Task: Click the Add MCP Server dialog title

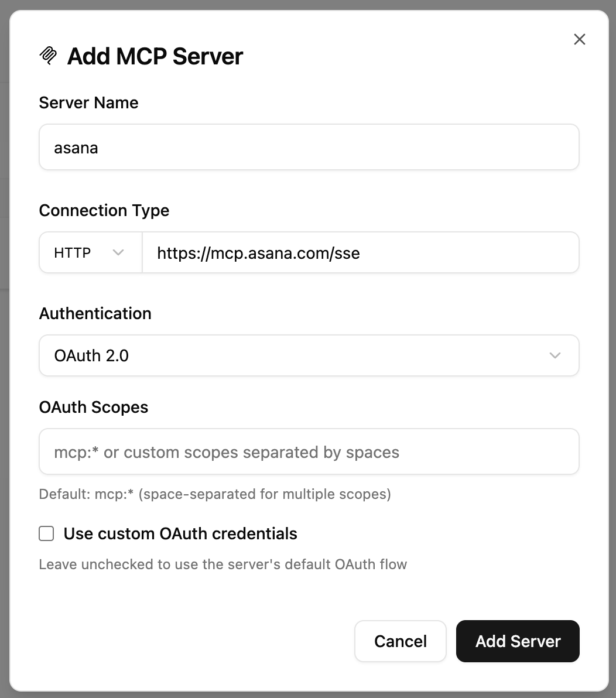Action: 155,56
